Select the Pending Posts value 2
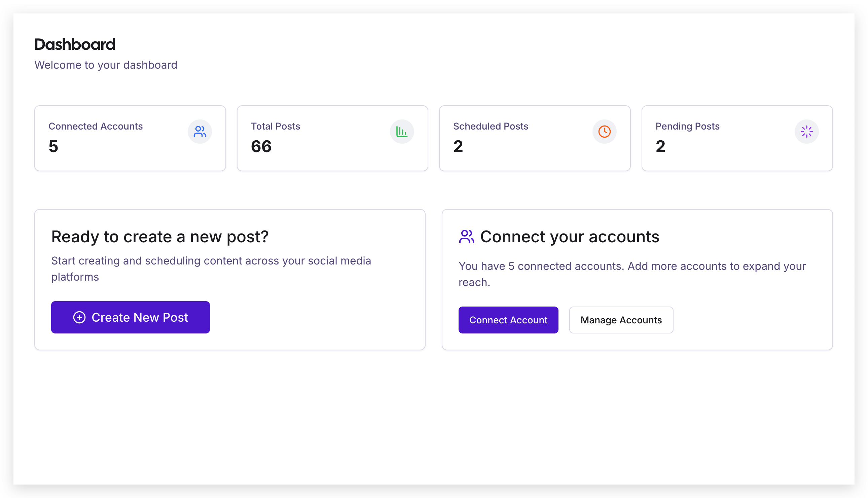The image size is (868, 498). pyautogui.click(x=660, y=146)
